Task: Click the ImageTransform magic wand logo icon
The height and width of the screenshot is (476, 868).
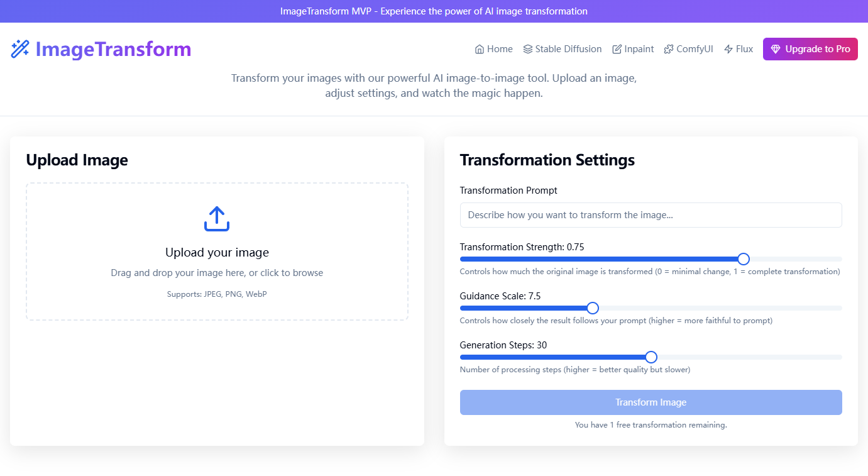Action: pos(20,48)
